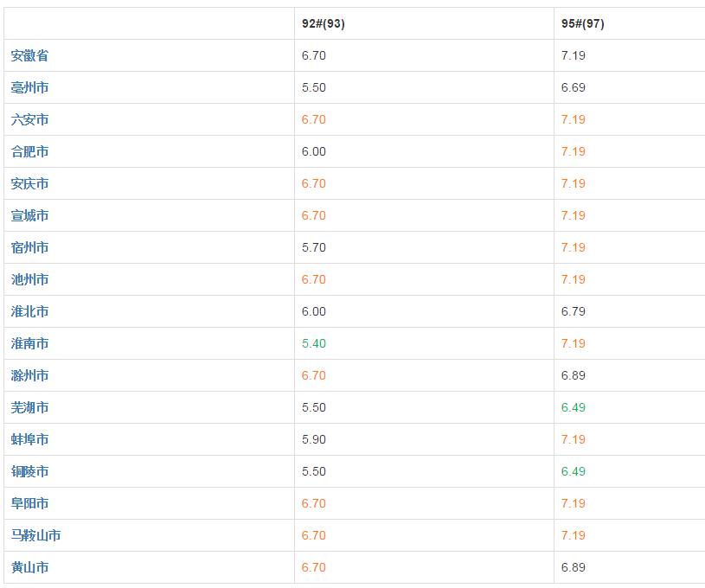Click the 92#(93) column header
The image size is (705, 588).
tap(324, 23)
